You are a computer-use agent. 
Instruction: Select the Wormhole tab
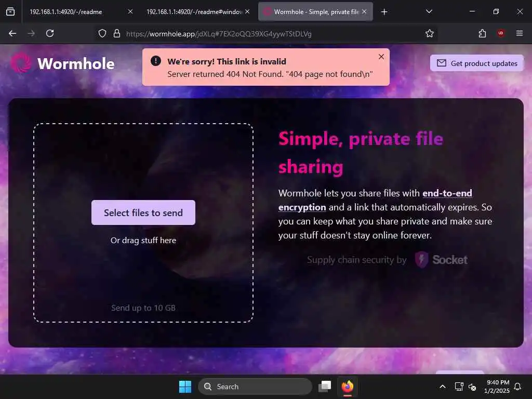315,11
